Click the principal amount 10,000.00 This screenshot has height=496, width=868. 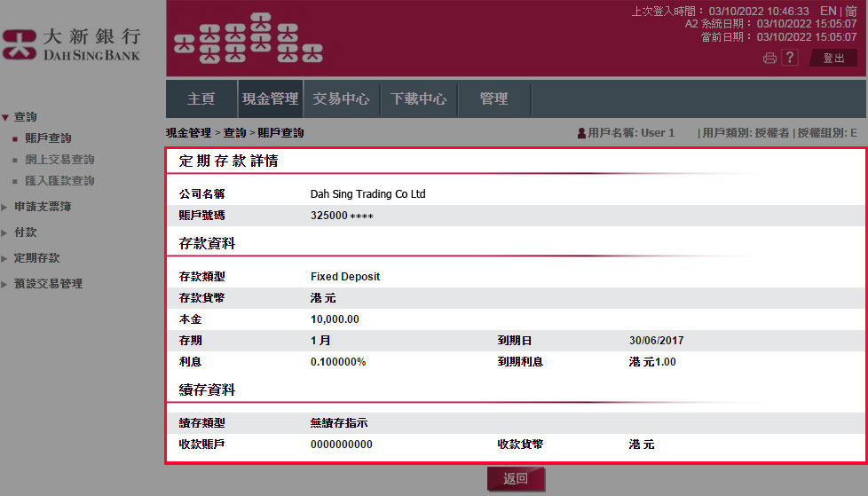pos(335,319)
